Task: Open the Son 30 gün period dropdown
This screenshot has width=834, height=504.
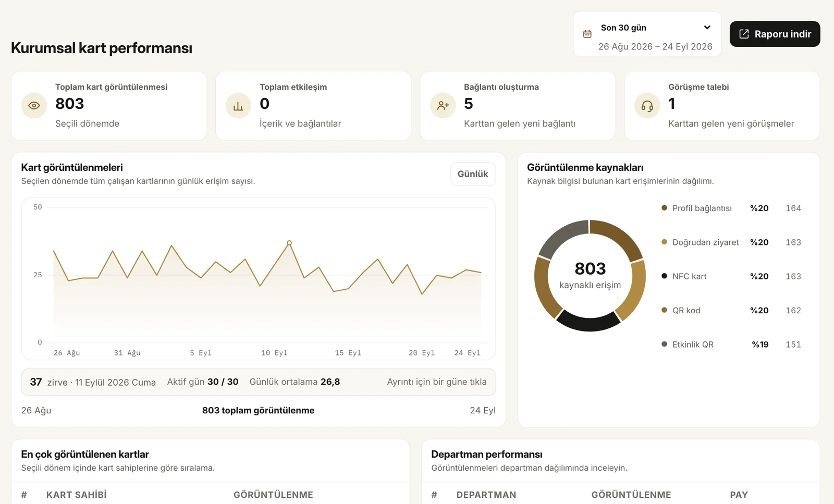Action: [x=647, y=34]
